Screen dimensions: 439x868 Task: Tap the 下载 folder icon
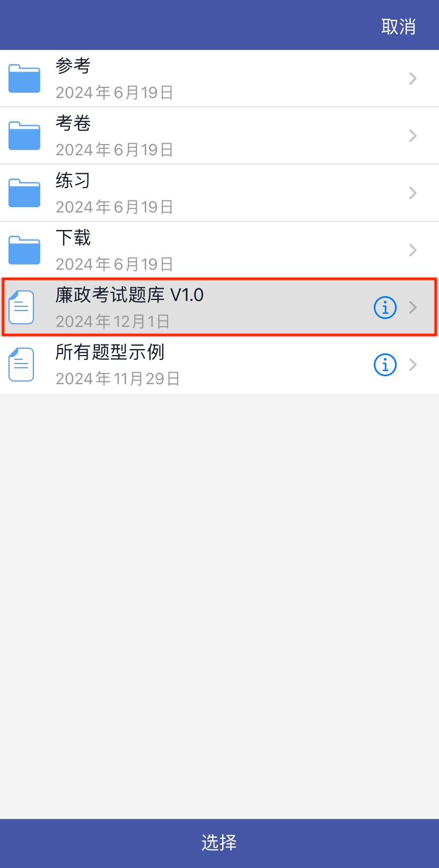24,250
